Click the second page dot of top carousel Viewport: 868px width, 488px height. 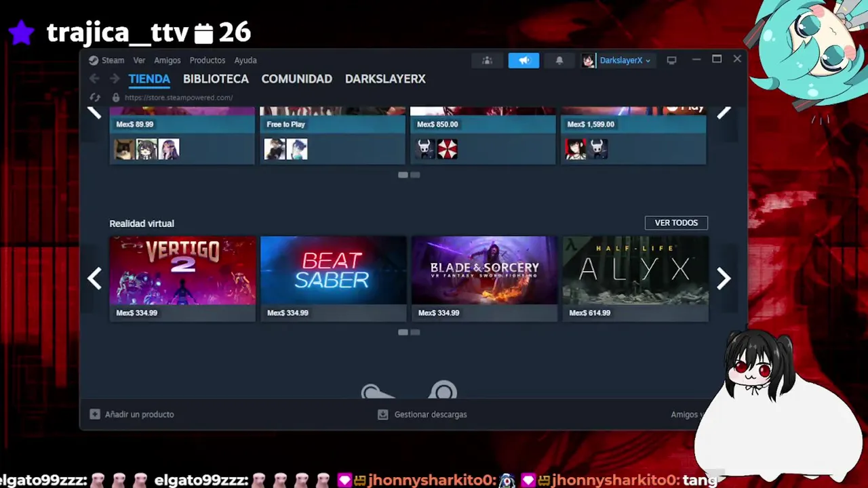(415, 175)
